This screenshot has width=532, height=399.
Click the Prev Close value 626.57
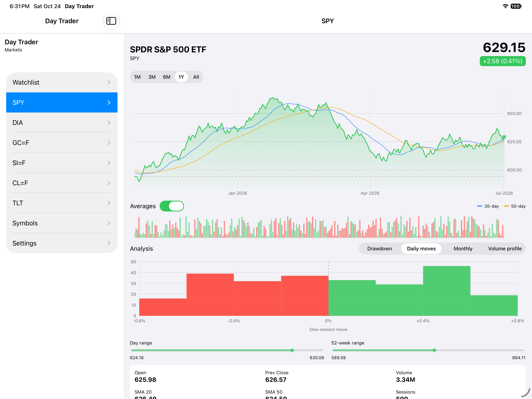pos(276,380)
